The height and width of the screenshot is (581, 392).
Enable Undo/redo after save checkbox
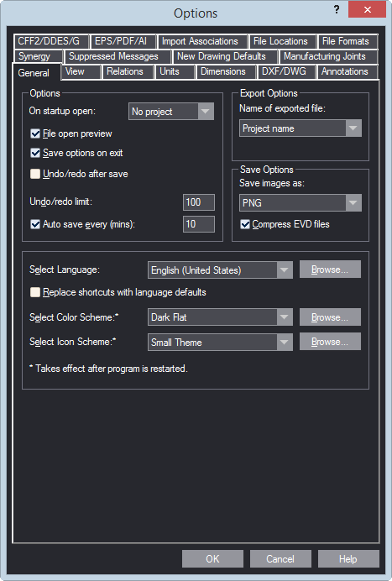pyautogui.click(x=35, y=174)
